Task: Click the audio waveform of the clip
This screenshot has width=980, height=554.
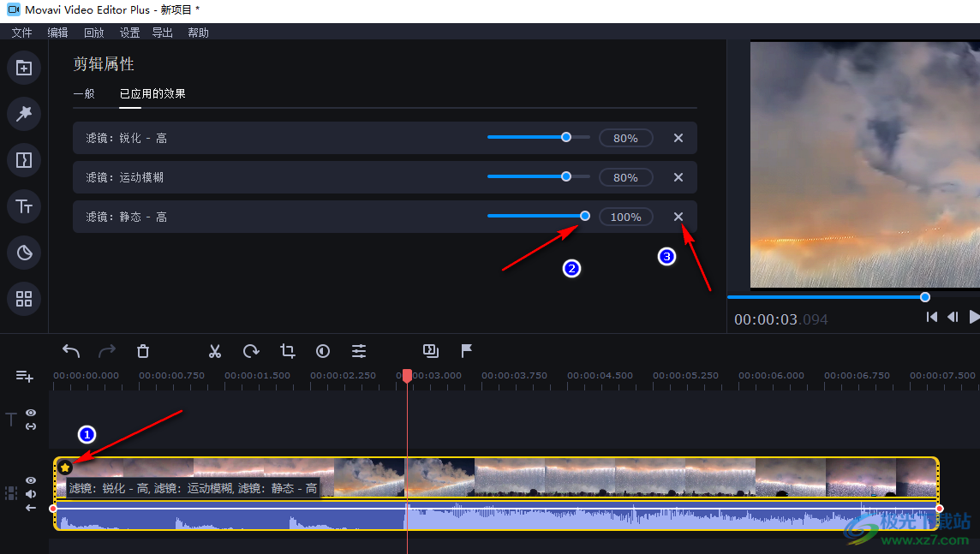Action: pyautogui.click(x=497, y=515)
